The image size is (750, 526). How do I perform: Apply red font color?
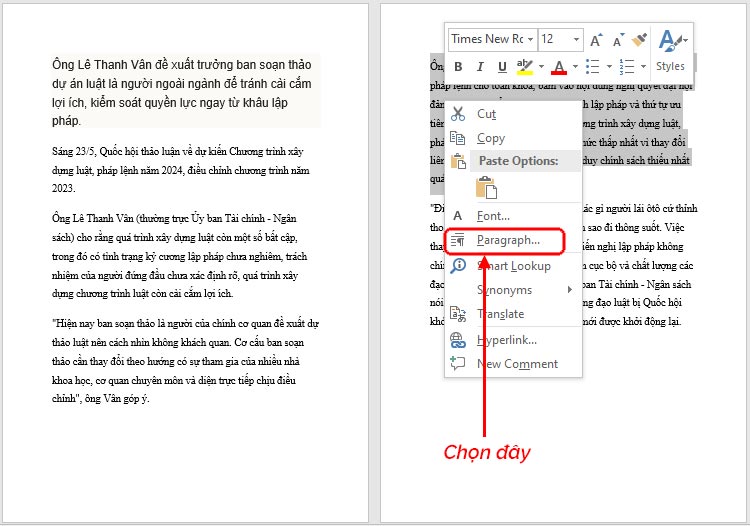(x=559, y=66)
